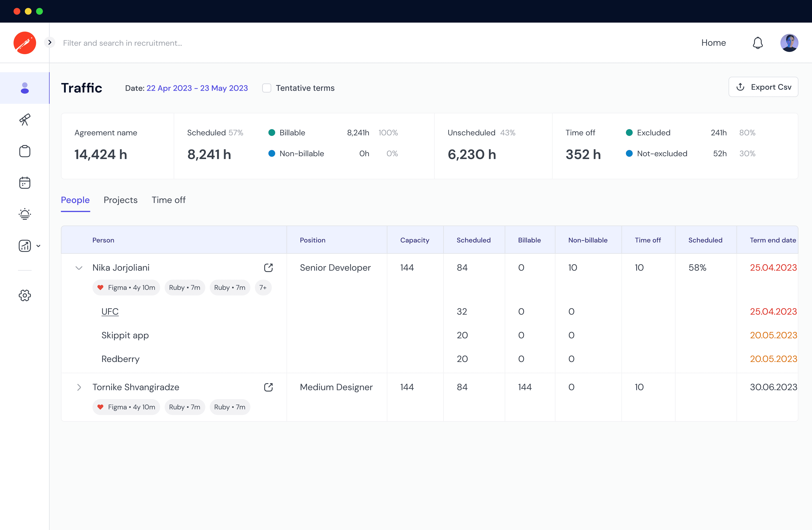The image size is (812, 530).
Task: Click the Export Csv button
Action: coord(763,87)
